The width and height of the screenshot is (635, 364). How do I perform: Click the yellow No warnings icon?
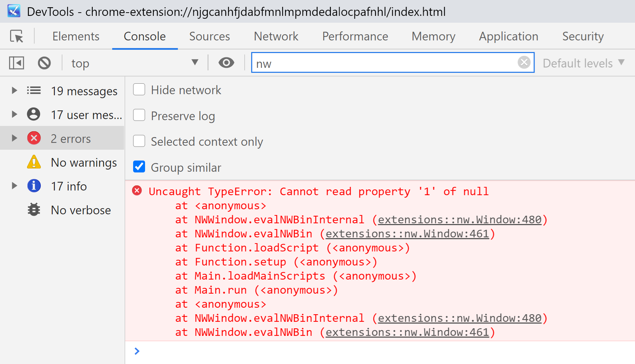click(x=34, y=162)
